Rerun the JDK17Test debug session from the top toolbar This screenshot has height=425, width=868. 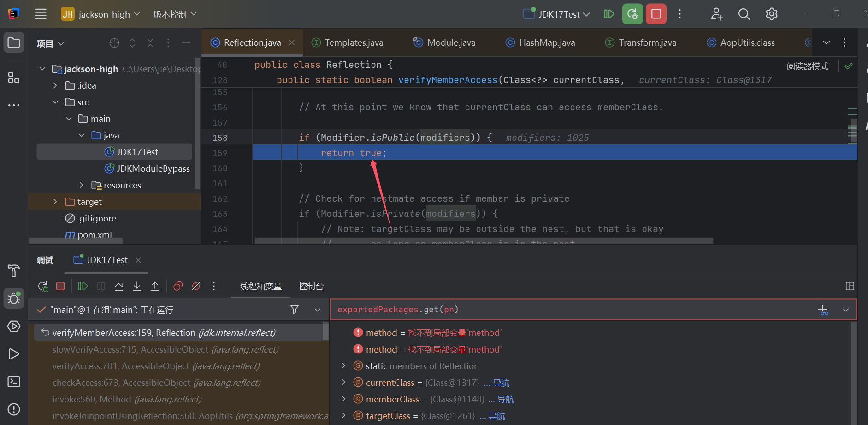[632, 14]
